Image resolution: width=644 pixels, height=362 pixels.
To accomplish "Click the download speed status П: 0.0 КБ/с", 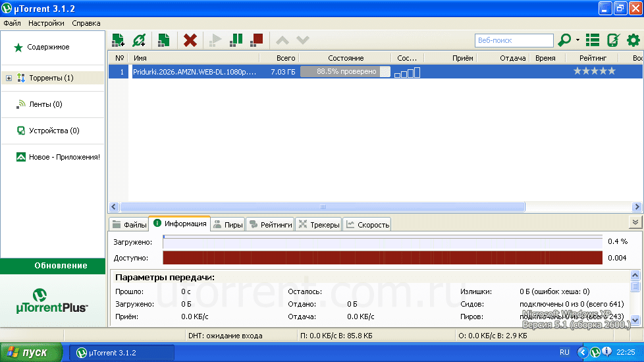I will click(x=336, y=336).
